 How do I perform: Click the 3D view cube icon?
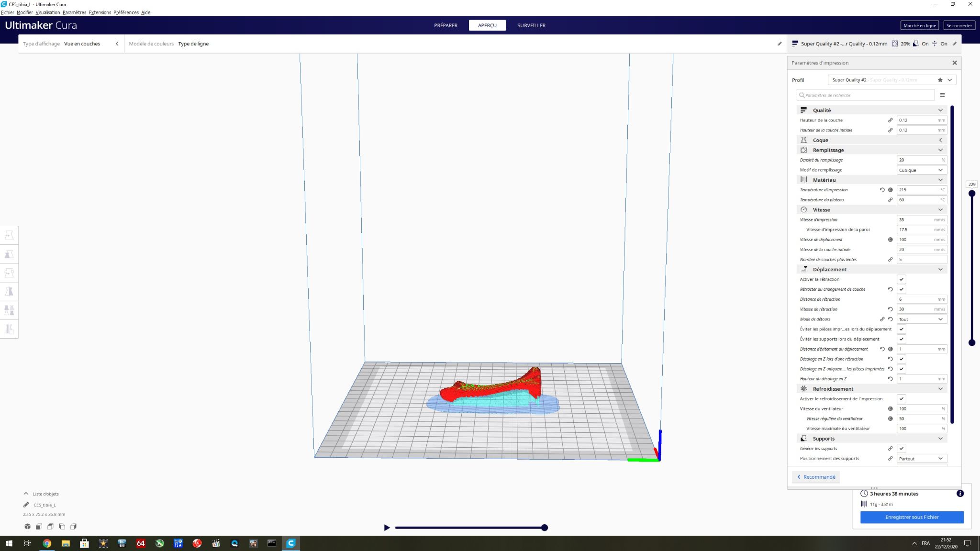point(27,527)
